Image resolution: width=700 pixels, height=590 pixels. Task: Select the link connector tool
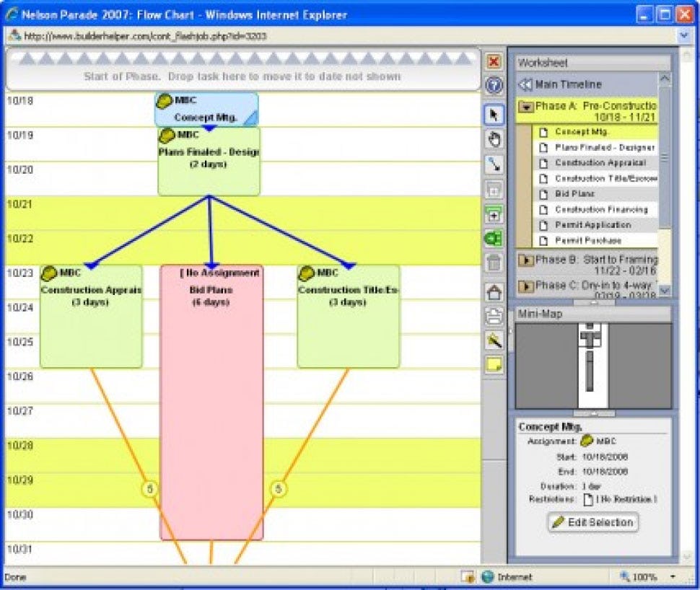pyautogui.click(x=494, y=164)
